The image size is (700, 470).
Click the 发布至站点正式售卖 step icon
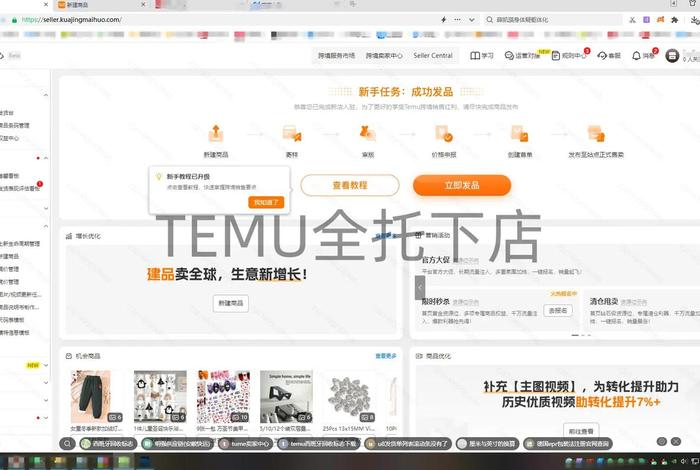pyautogui.click(x=596, y=133)
